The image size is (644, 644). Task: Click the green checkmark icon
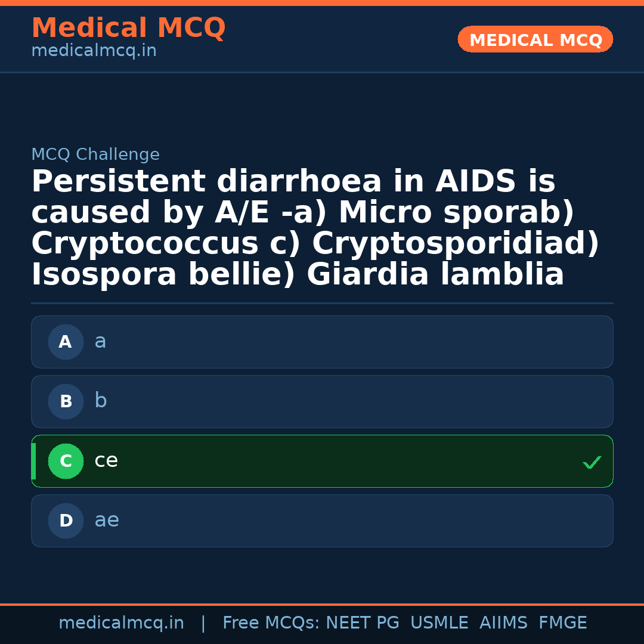point(592,462)
